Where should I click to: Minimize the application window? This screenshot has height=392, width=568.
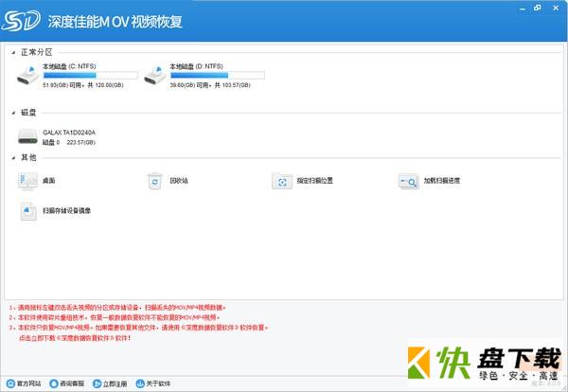tap(522, 8)
